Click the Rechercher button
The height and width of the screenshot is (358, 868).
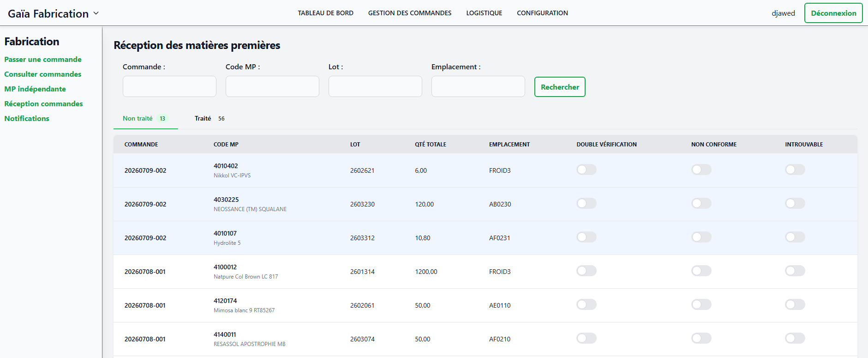pyautogui.click(x=560, y=87)
